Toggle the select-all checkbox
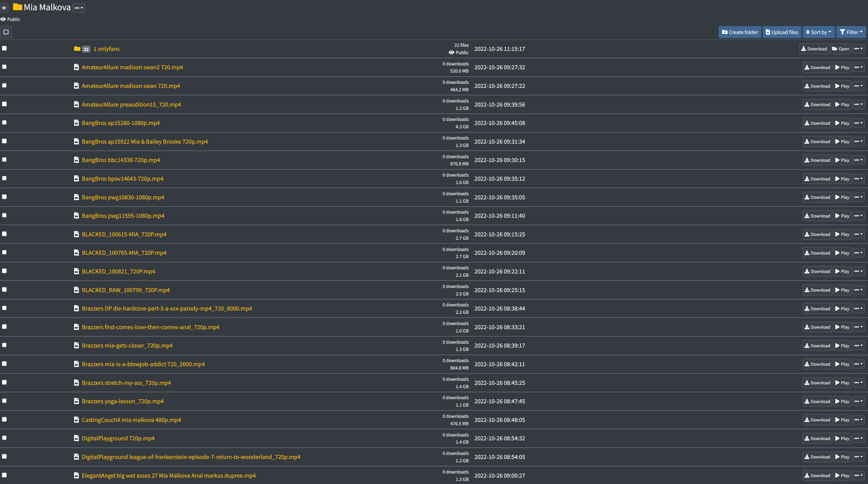Image resolution: width=868 pixels, height=484 pixels. 6,32
